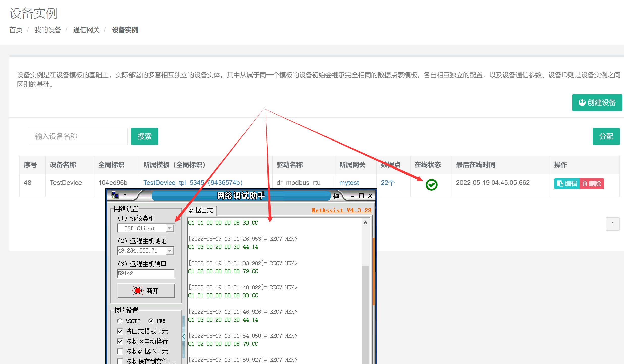Click the green online status checkmark
The image size is (624, 364).
click(431, 185)
